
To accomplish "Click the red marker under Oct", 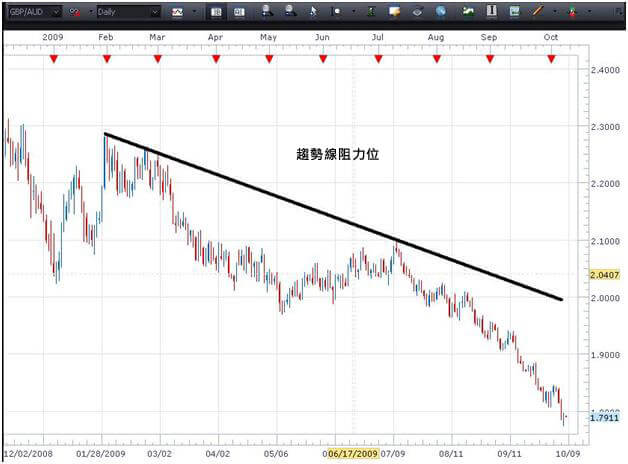I will [551, 59].
